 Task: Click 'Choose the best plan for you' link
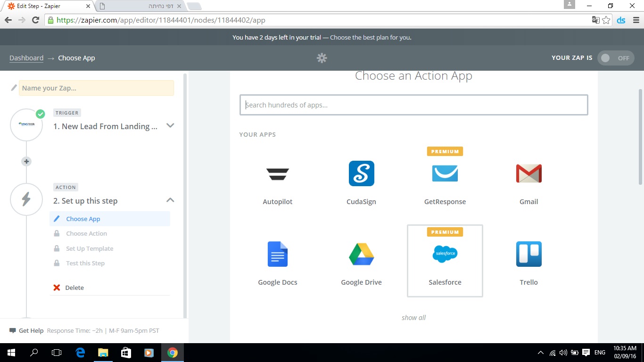[371, 37]
